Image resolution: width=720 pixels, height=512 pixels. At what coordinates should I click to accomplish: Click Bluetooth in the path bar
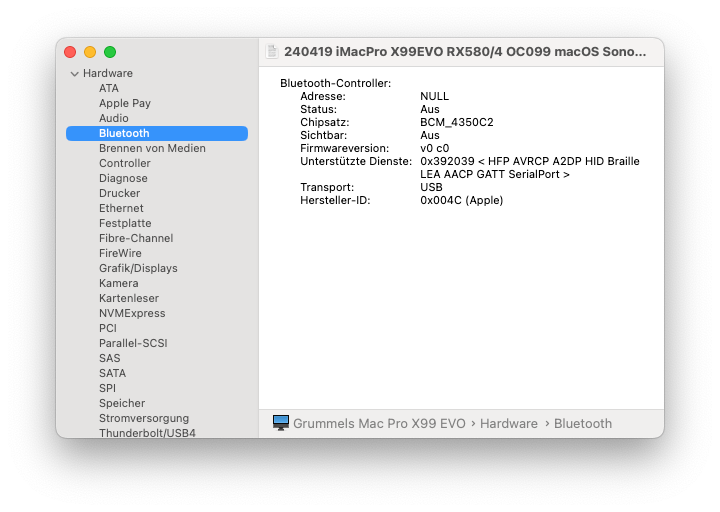click(x=583, y=423)
